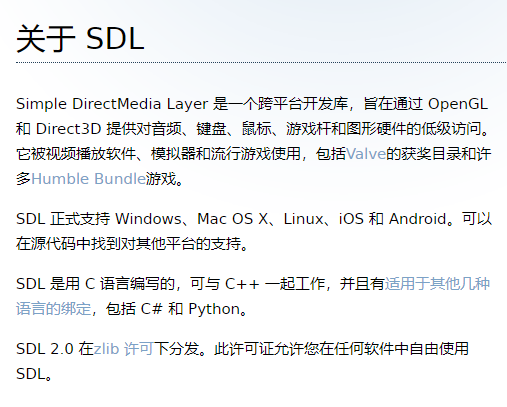The height and width of the screenshot is (407, 507).
Task: Select the word OpenGL
Action: click(458, 104)
